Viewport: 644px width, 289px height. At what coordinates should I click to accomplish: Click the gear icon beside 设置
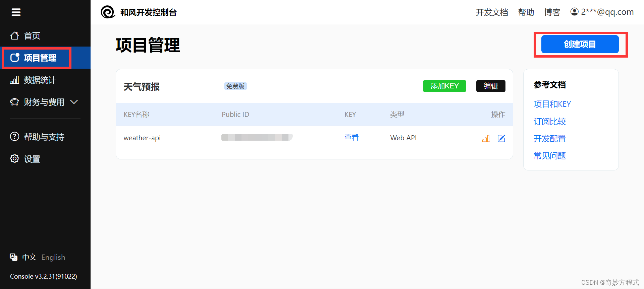[x=14, y=159]
